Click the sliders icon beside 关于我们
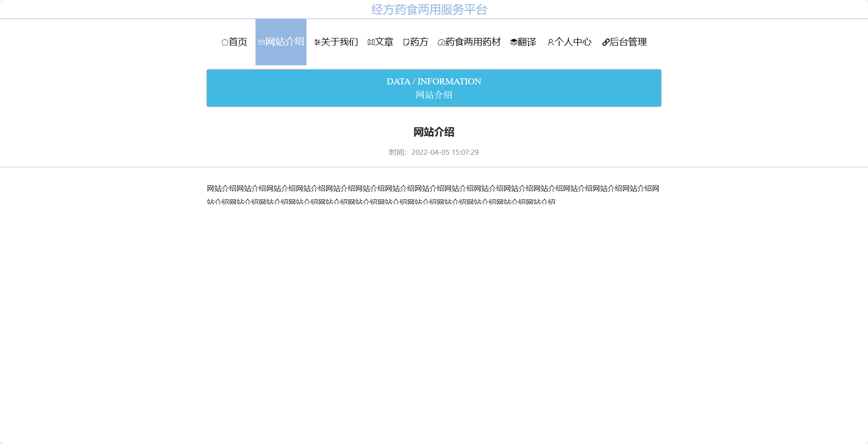The image size is (868, 444). click(x=317, y=42)
